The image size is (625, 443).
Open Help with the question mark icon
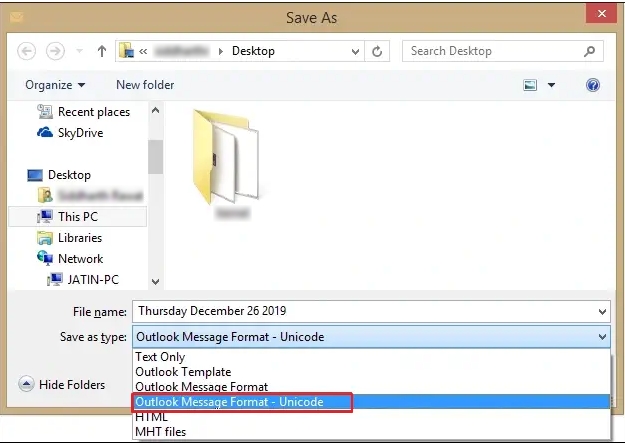[x=593, y=85]
